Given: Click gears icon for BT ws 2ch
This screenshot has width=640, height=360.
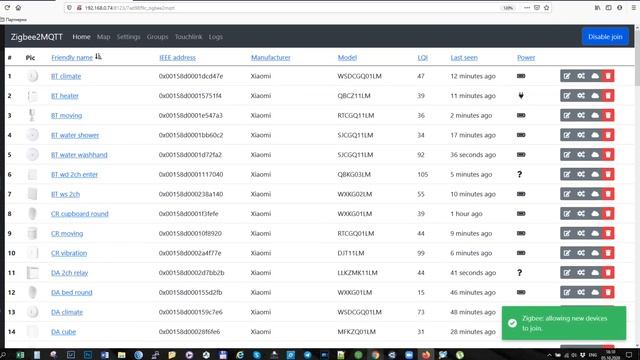Looking at the screenshot, I should tap(581, 194).
